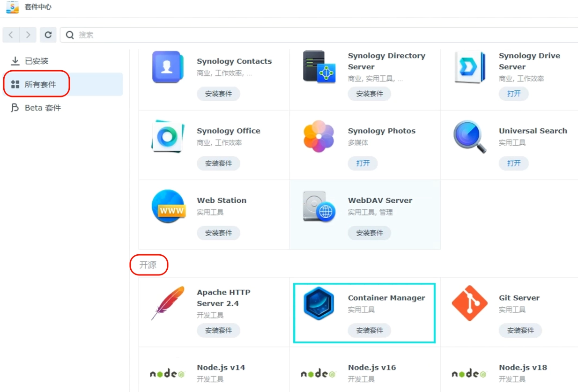Screen dimensions: 578x392
Task: Install Synology Contacts with 安装套件
Action: pyautogui.click(x=218, y=94)
